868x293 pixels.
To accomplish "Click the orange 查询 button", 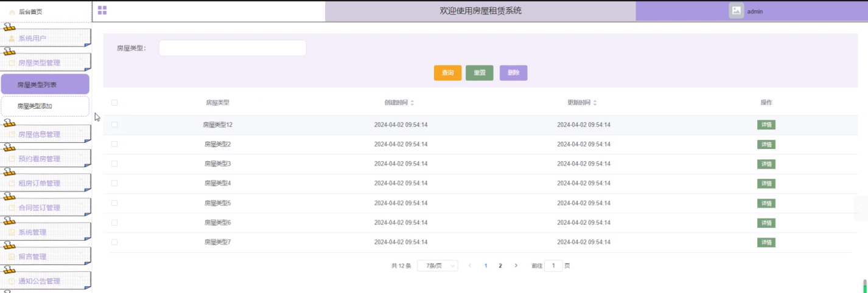I will (x=447, y=73).
